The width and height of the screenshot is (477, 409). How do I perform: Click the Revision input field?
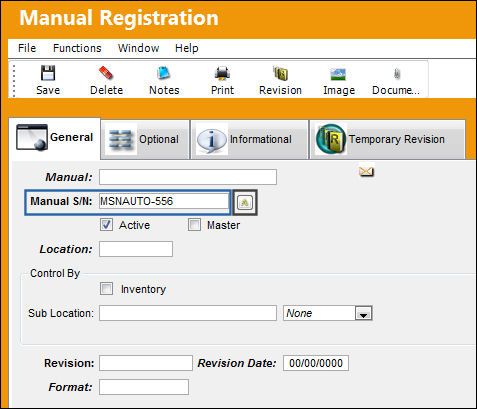pyautogui.click(x=146, y=363)
